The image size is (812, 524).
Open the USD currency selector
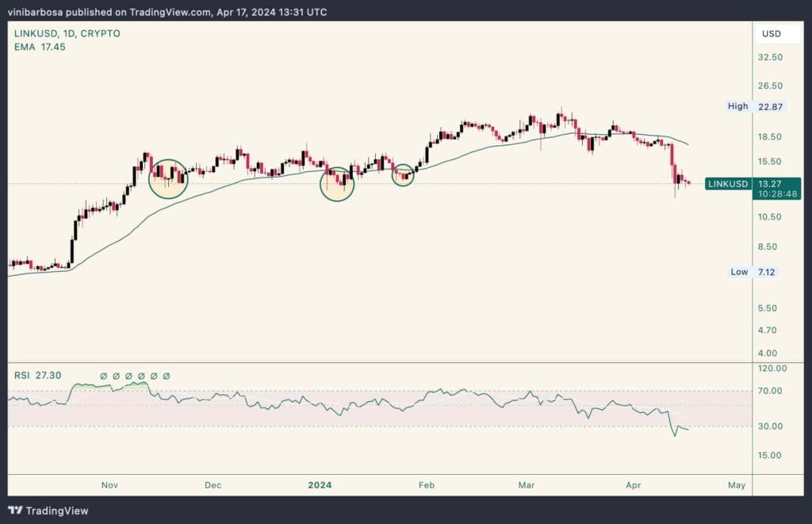coord(772,34)
